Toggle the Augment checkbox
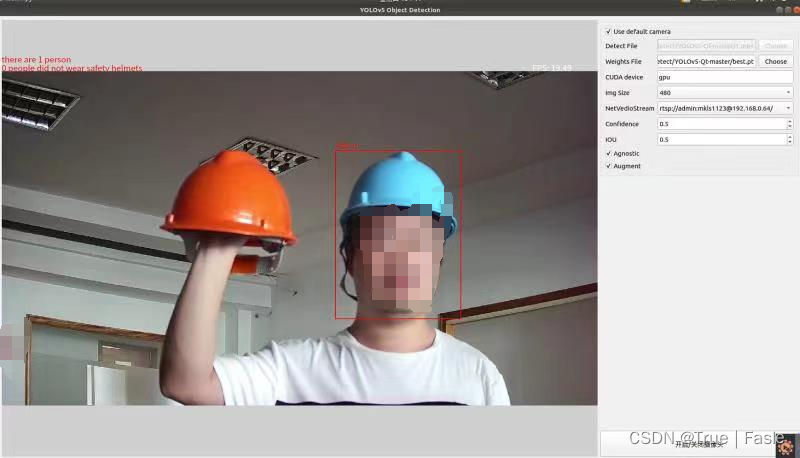Viewport: 800px width, 458px height. [608, 166]
